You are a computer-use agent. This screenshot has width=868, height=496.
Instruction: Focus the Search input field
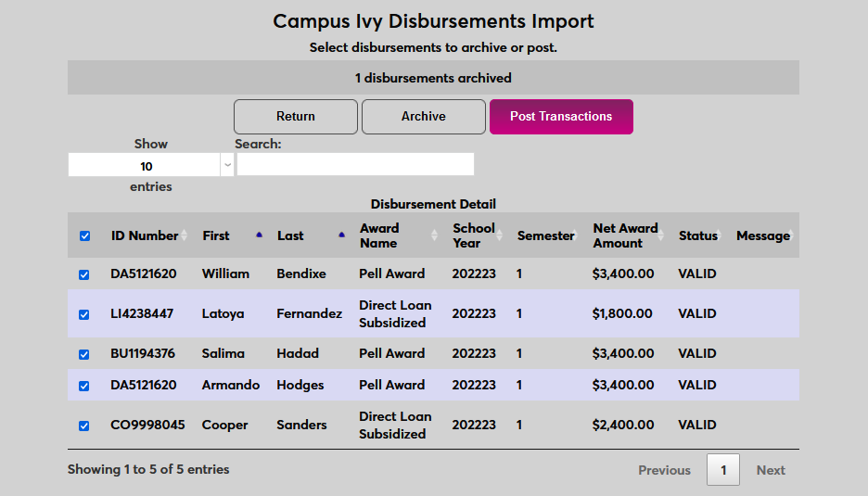[x=355, y=165]
